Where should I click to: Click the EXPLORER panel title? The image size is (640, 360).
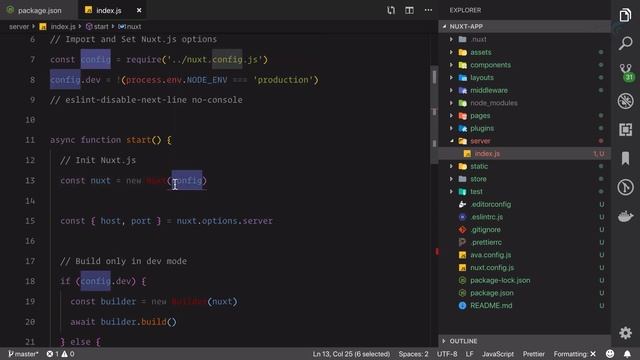[465, 10]
